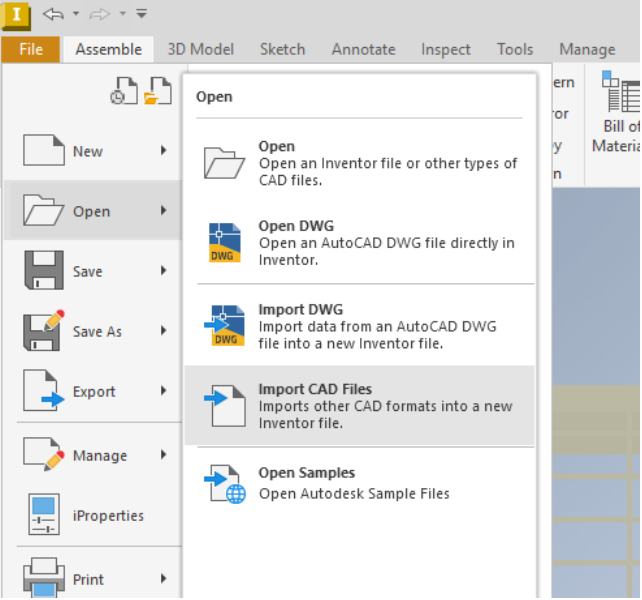
Task: Expand the Save As submenu arrow
Action: pyautogui.click(x=164, y=330)
